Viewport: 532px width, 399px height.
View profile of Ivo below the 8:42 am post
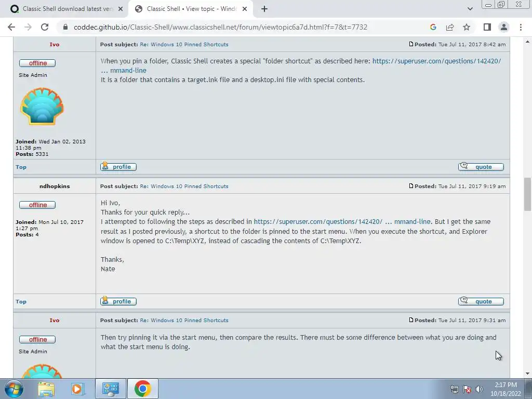click(x=118, y=167)
